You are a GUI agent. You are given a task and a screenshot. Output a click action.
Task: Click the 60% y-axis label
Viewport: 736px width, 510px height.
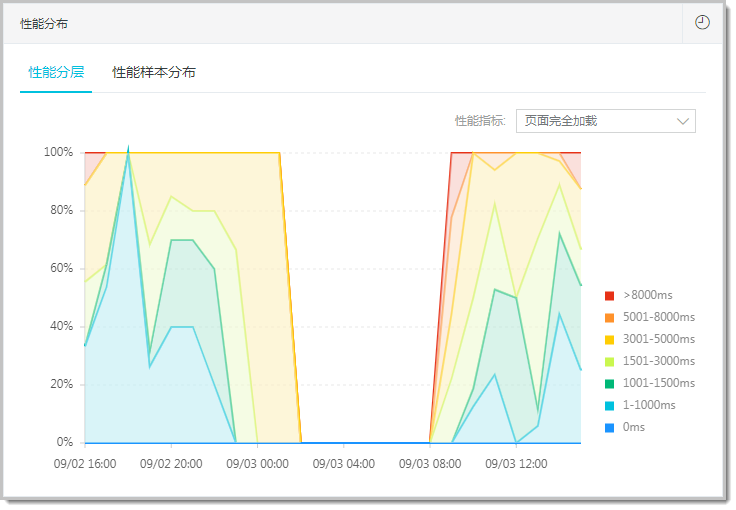click(61, 268)
